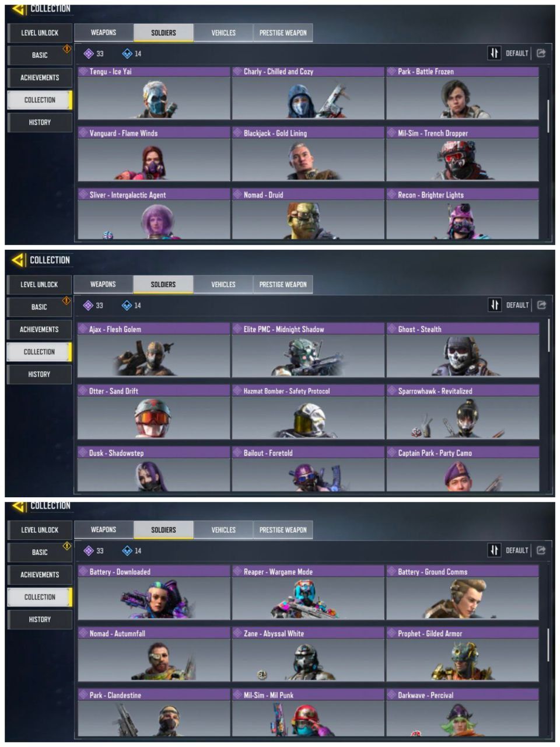560x747 pixels.
Task: Select the Blackjack - Gold Lining soldier card
Action: click(308, 154)
